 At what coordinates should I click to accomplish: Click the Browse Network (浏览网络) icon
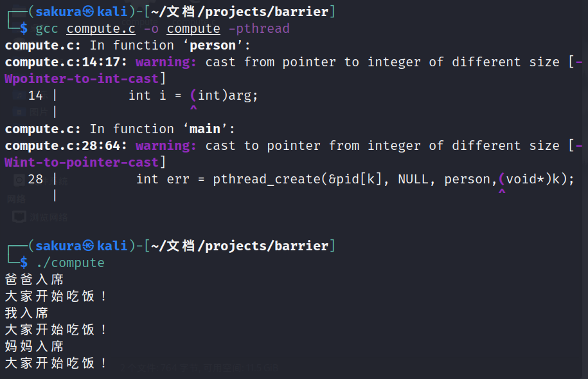20,217
